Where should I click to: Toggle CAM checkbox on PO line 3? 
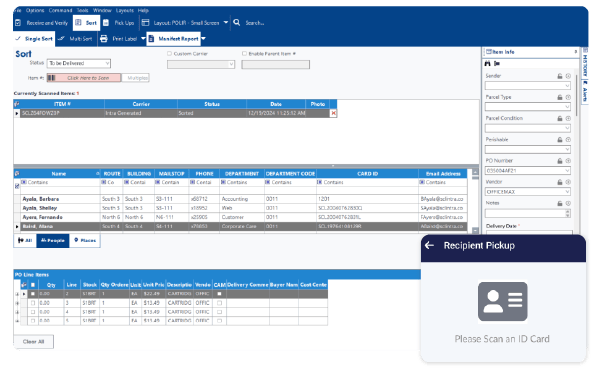point(220,303)
